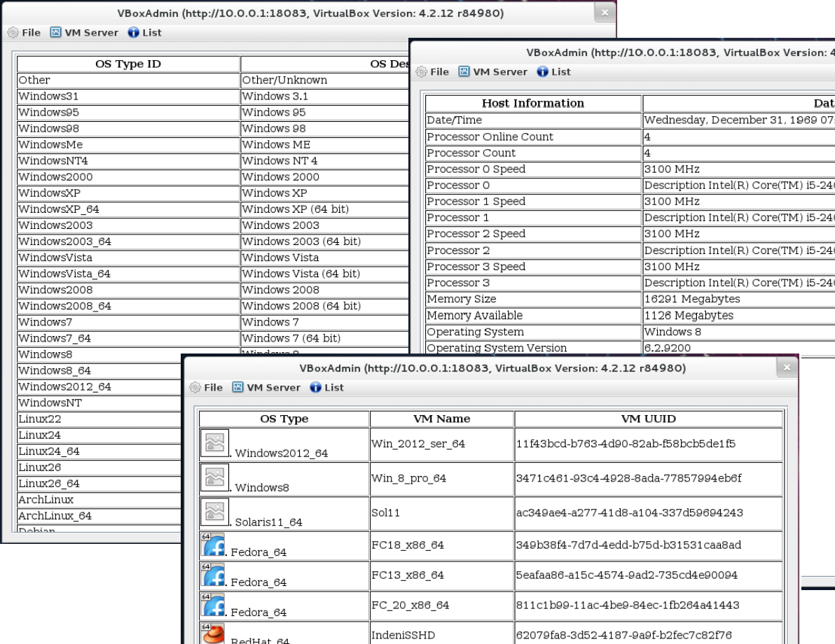Select VM name Sol11
The height and width of the screenshot is (644, 835).
(x=385, y=512)
